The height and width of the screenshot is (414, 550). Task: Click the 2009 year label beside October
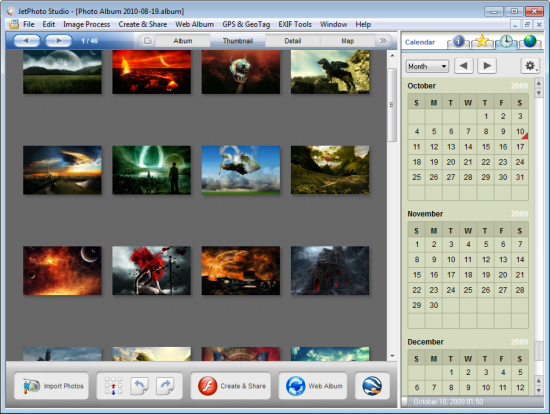(519, 86)
